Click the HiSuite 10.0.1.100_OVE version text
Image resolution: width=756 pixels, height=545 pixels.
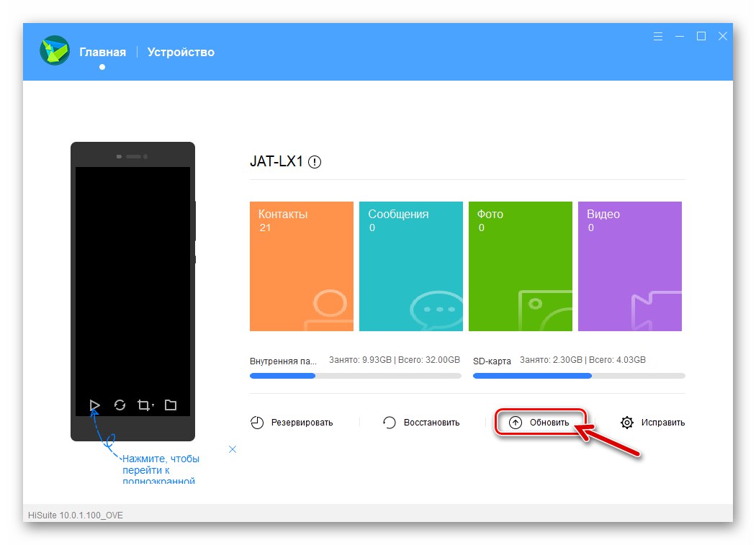coord(76,515)
